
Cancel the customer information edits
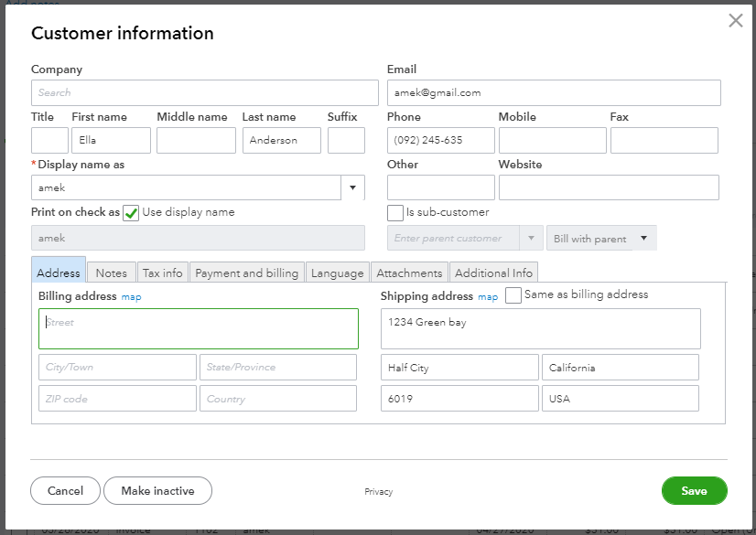click(65, 491)
